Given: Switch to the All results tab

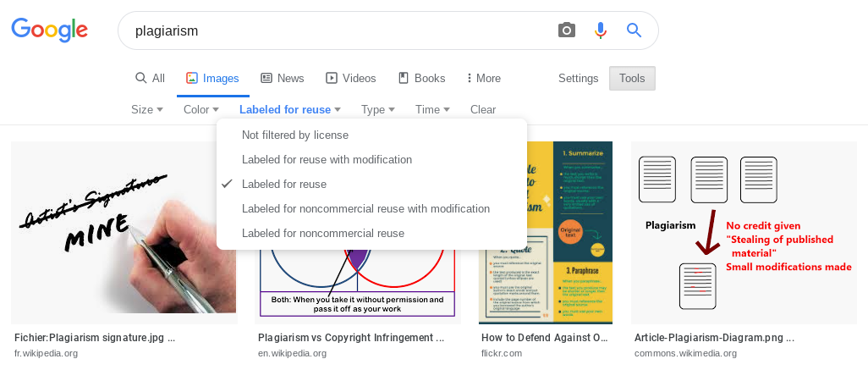Looking at the screenshot, I should [x=150, y=78].
